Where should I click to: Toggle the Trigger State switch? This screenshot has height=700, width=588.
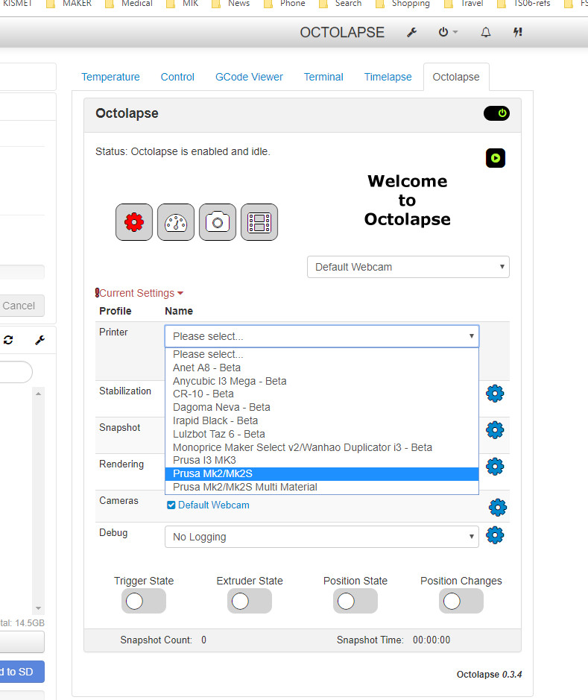[144, 601]
